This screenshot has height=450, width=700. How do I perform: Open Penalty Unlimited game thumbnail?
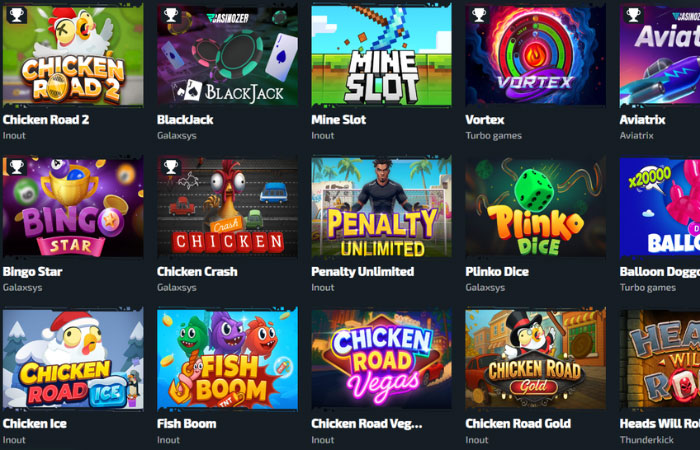coord(381,207)
